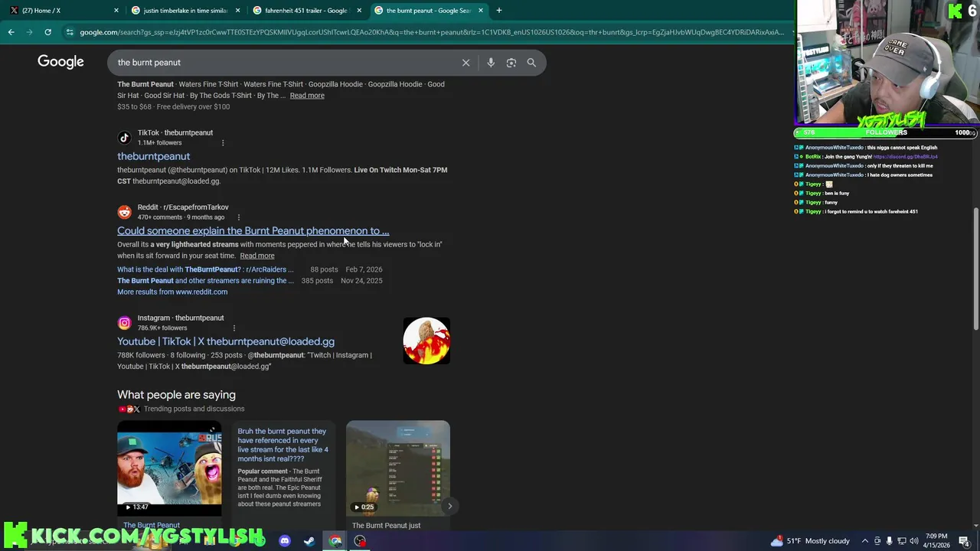Open the weather widget showing 51°F

coord(810,541)
